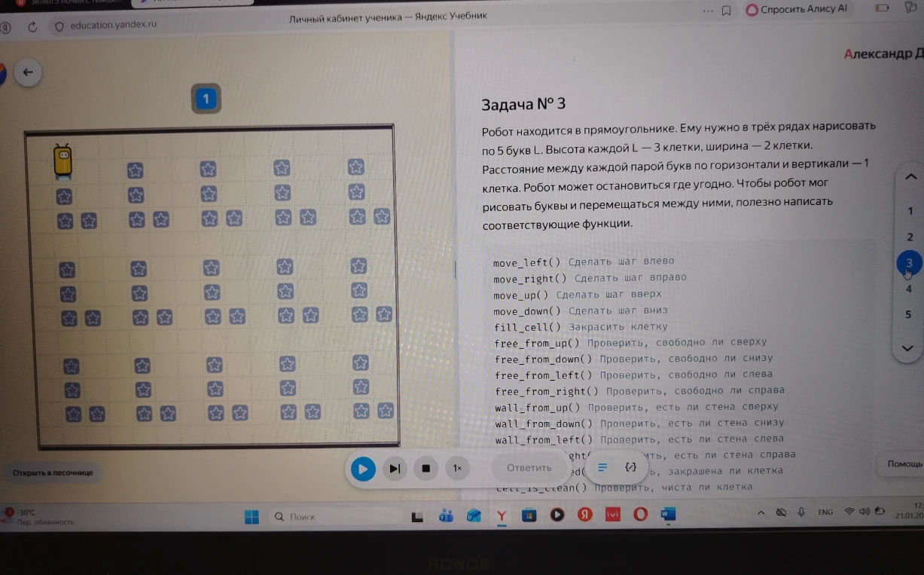The image size is (924, 575).
Task: Click the Задача № 3 heading
Action: click(x=523, y=105)
